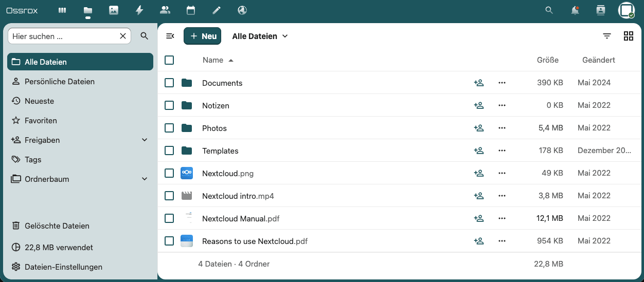
Task: Expand the Ordnerbaum section chevron
Action: [145, 179]
